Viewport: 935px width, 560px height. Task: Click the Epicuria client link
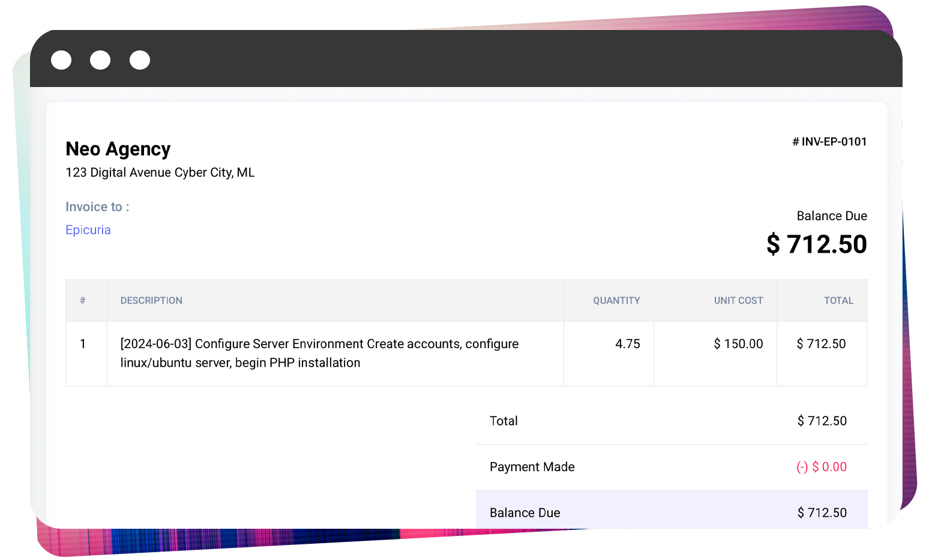point(88,230)
